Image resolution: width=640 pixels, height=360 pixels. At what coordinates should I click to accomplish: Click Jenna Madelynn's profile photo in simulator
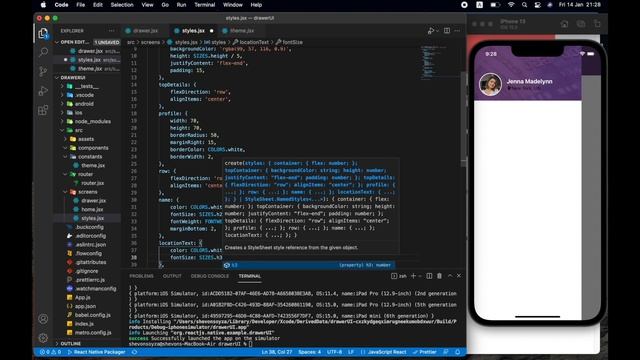490,84
